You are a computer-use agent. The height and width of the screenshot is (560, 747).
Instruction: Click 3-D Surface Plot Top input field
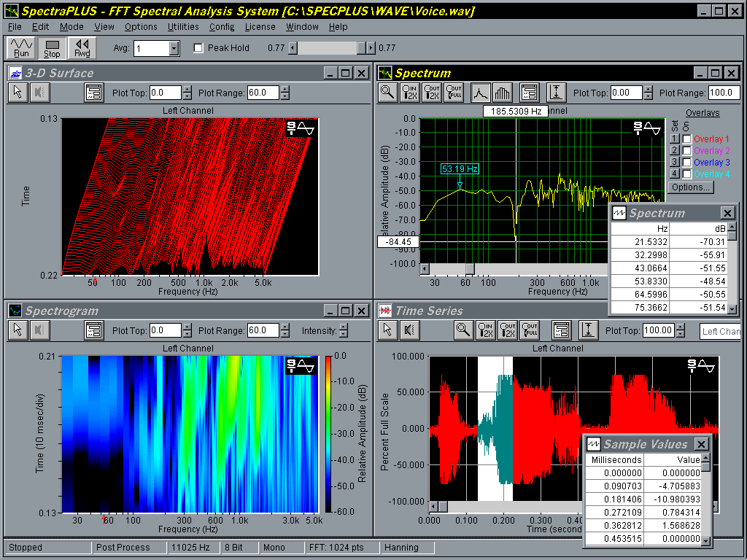[x=166, y=93]
